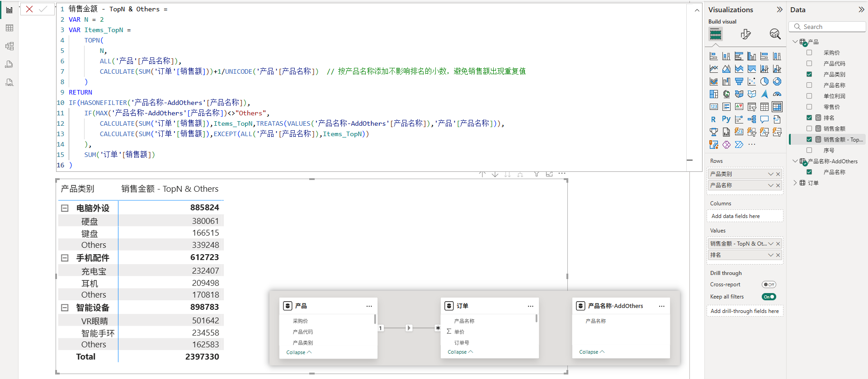The width and height of the screenshot is (868, 379).
Task: Open Table view in left sidebar
Action: (x=9, y=28)
